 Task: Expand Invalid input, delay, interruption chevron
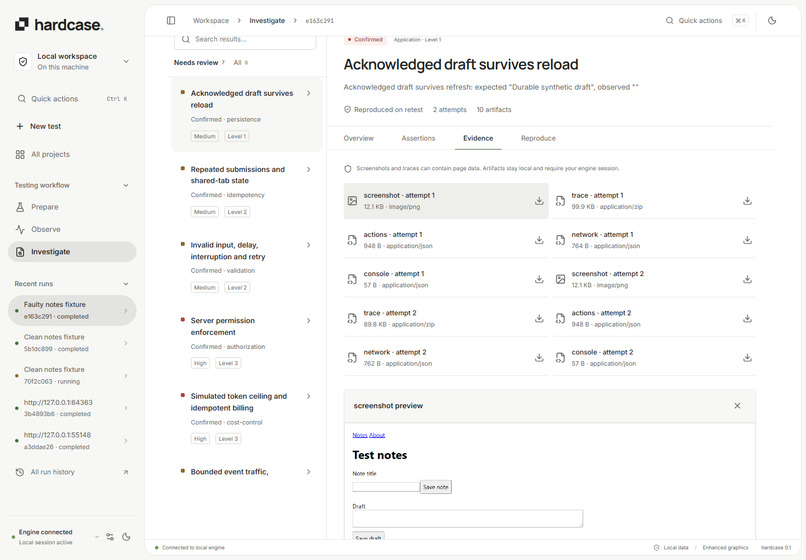(308, 245)
